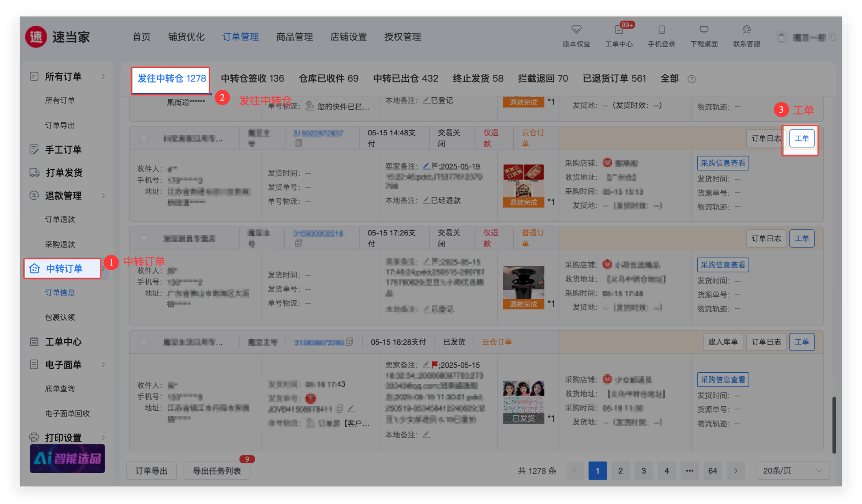The image size is (862, 504).
Task: Expand the 电子面单 sidebar menu arrow
Action: click(x=103, y=365)
